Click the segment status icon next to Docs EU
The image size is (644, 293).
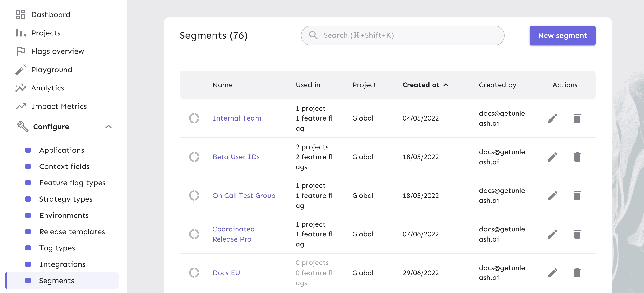pyautogui.click(x=195, y=273)
